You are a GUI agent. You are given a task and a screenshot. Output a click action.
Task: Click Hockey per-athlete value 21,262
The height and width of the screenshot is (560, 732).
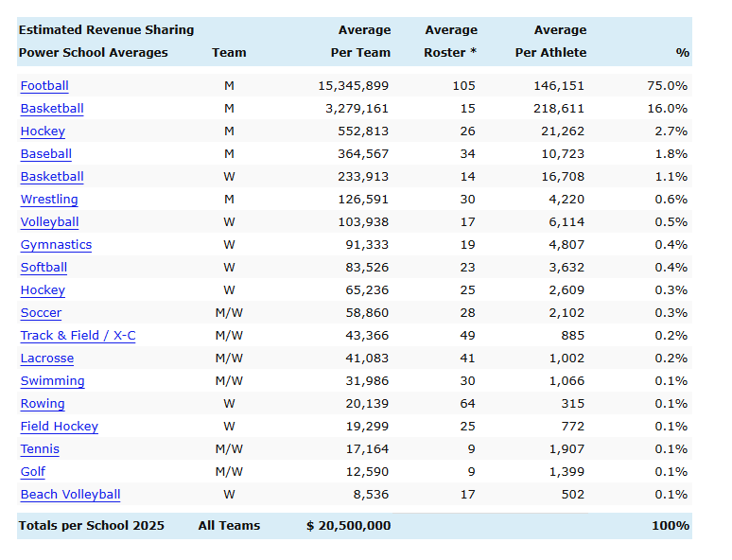coord(563,131)
